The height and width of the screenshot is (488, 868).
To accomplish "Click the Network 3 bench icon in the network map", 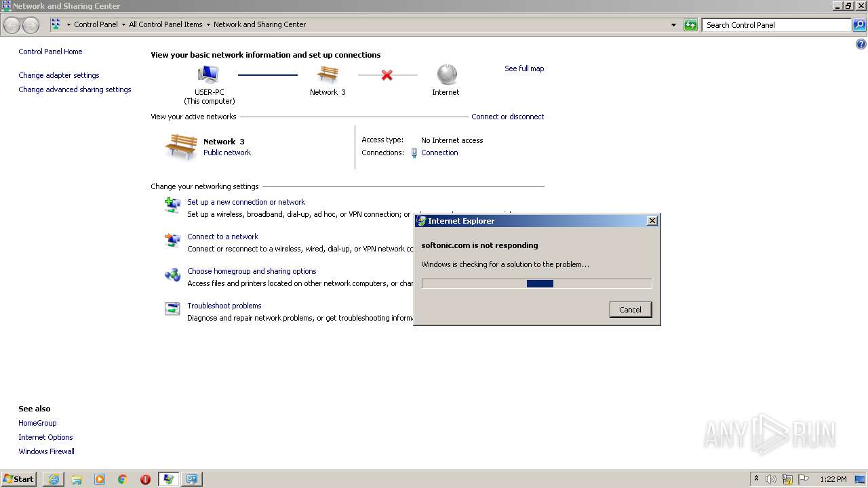I will click(328, 75).
